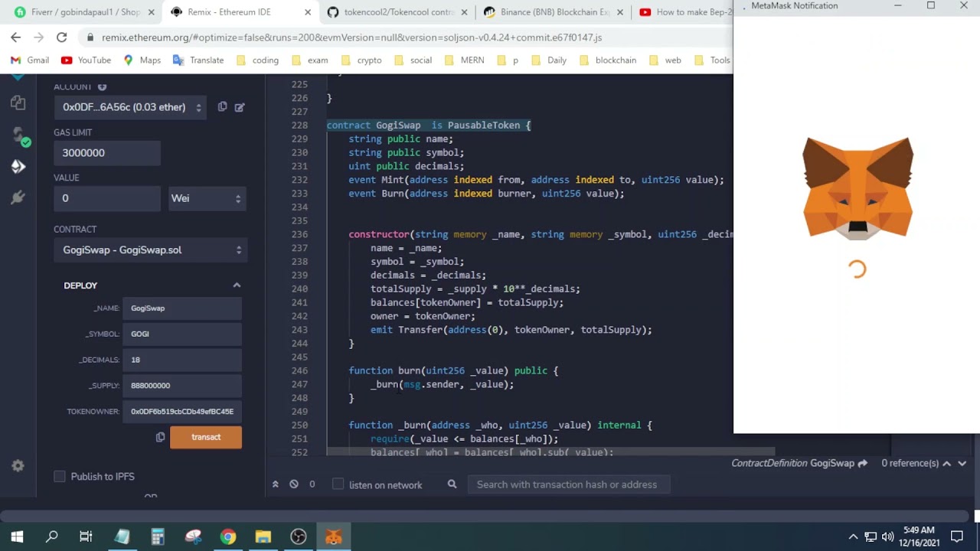The width and height of the screenshot is (980, 551).
Task: Open Task View on the taskbar
Action: coord(86,536)
